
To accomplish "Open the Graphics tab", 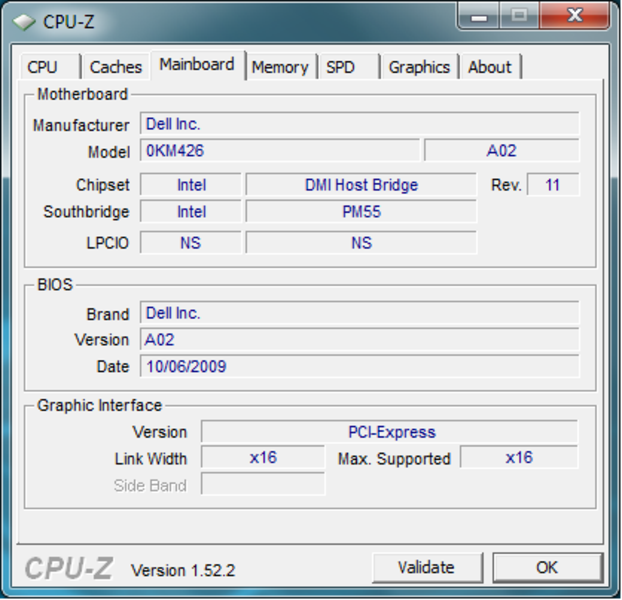I will tap(419, 67).
